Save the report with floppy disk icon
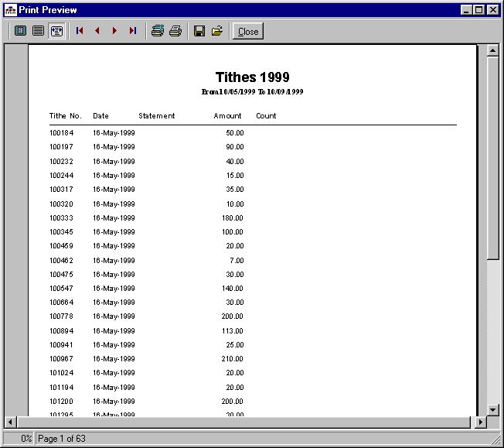Image resolution: width=504 pixels, height=448 pixels. tap(199, 31)
